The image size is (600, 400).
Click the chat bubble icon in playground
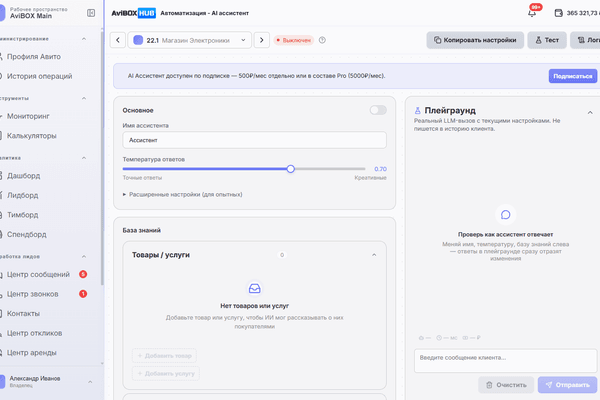point(505,215)
